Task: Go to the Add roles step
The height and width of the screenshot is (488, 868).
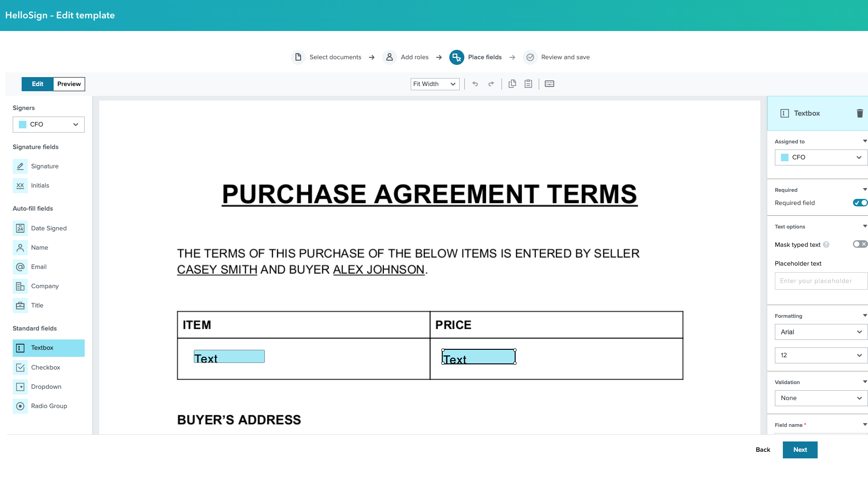Action: (415, 57)
